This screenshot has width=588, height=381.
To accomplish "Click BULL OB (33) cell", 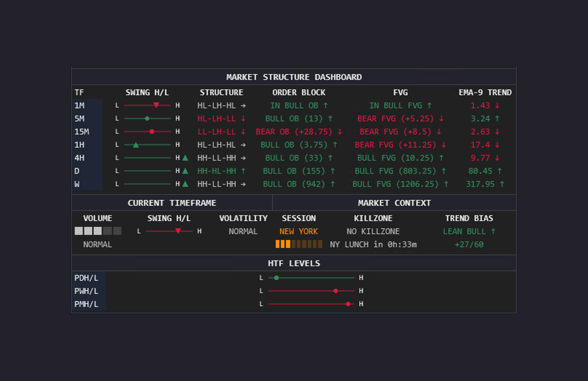I will click(299, 158).
